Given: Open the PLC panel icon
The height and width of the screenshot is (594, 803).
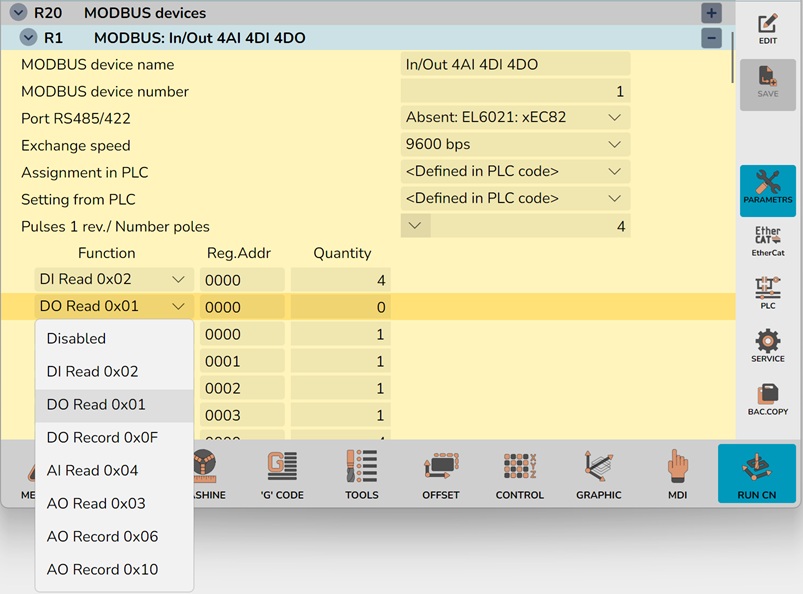Looking at the screenshot, I should pyautogui.click(x=767, y=293).
